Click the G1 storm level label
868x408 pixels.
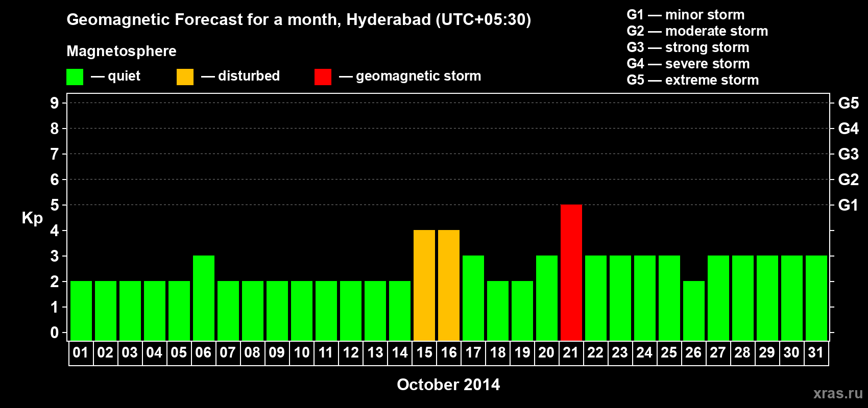(848, 205)
